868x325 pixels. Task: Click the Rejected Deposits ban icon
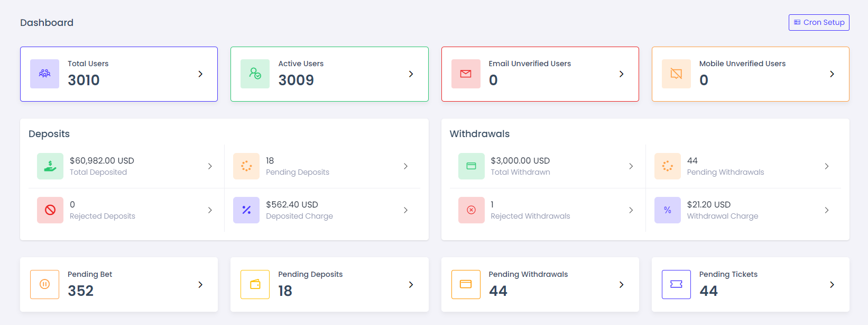[50, 210]
